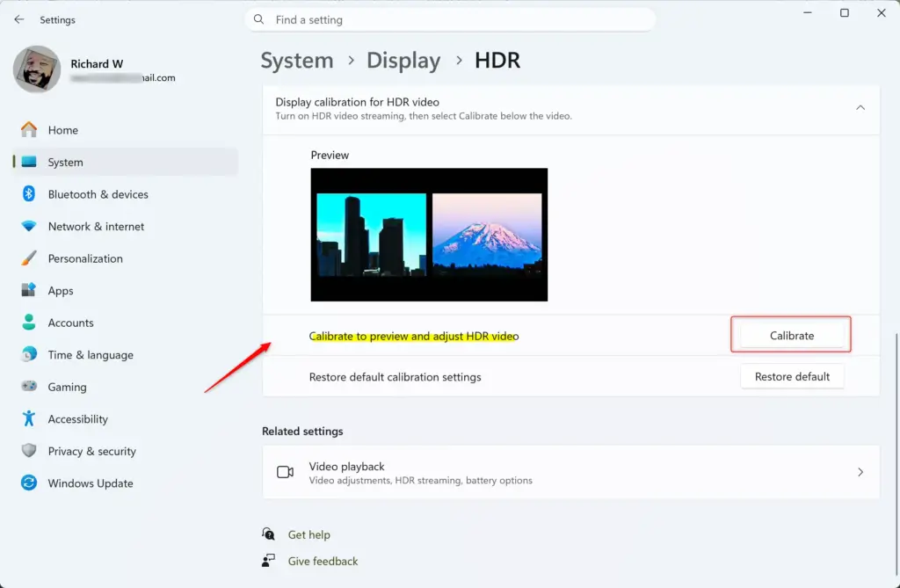This screenshot has width=900, height=588.
Task: Click Restore default button
Action: [x=792, y=377]
